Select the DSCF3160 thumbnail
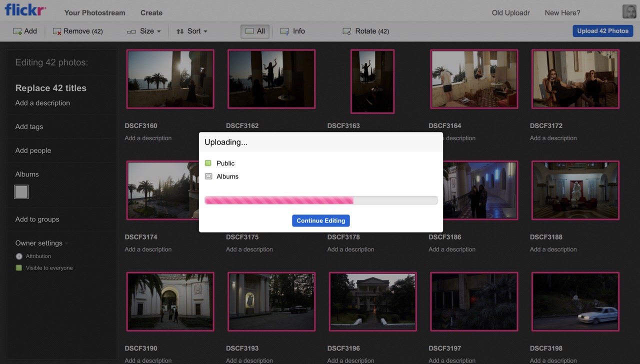The image size is (640, 364). pos(170,79)
